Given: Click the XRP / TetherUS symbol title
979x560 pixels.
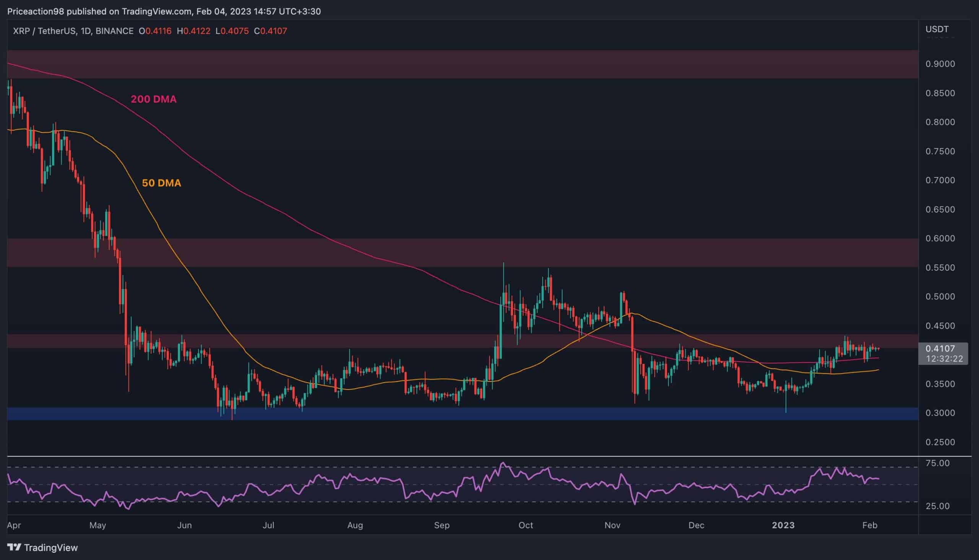Looking at the screenshot, I should [x=73, y=31].
